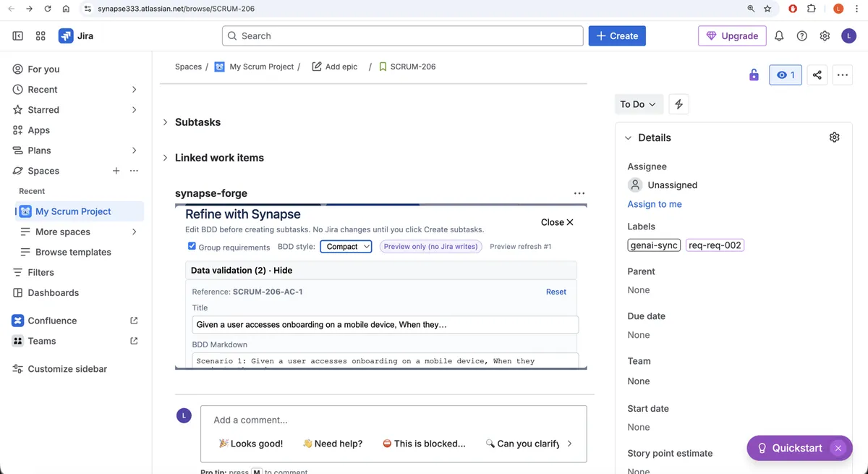The height and width of the screenshot is (474, 868).
Task: Click Add epic in breadcrumb
Action: pos(334,67)
